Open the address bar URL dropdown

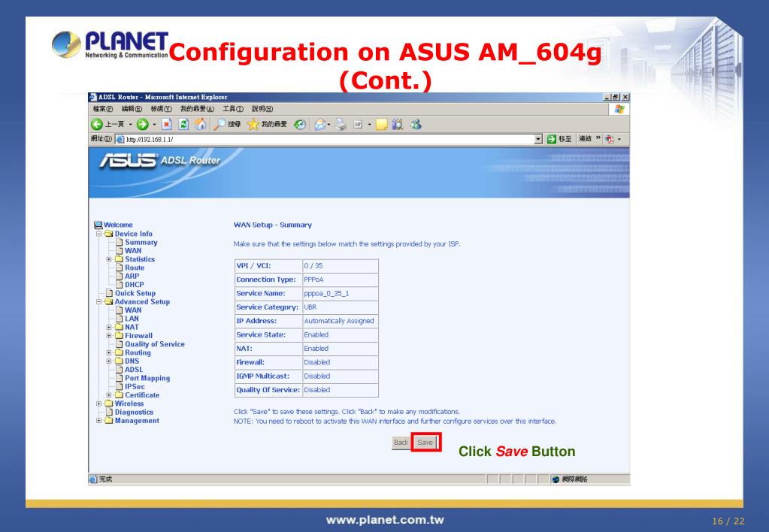click(538, 139)
